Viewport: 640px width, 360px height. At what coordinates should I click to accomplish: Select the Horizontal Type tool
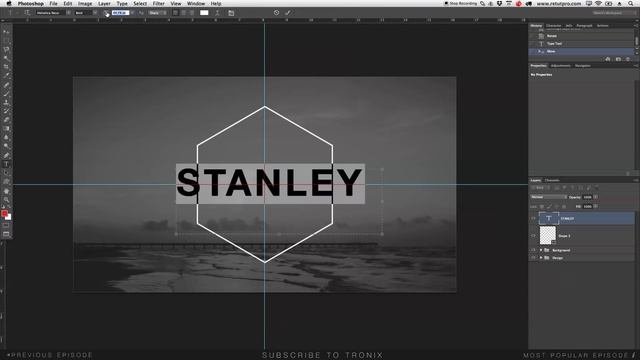pos(6,164)
